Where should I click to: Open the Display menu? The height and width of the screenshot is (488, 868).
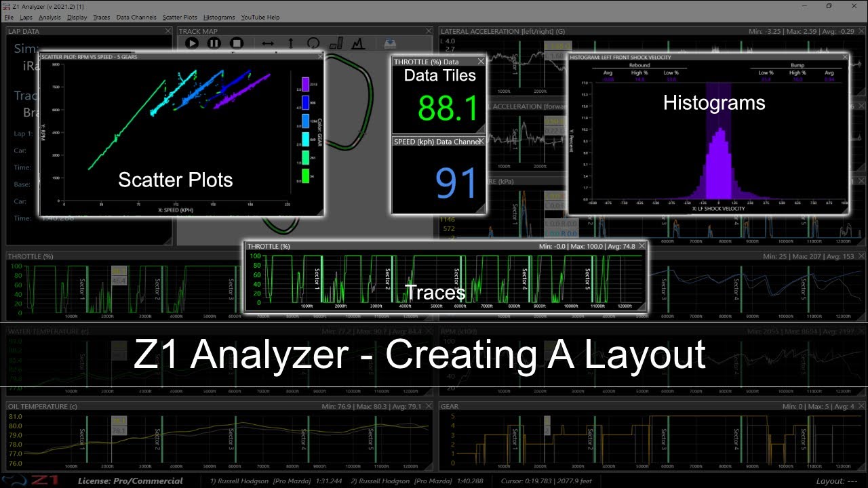tap(77, 17)
